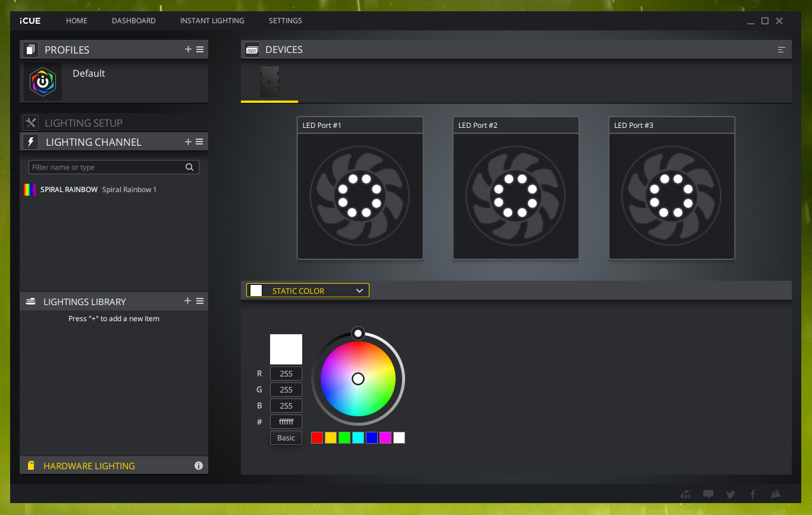Open the Dashboard menu
The height and width of the screenshot is (515, 812).
point(134,21)
